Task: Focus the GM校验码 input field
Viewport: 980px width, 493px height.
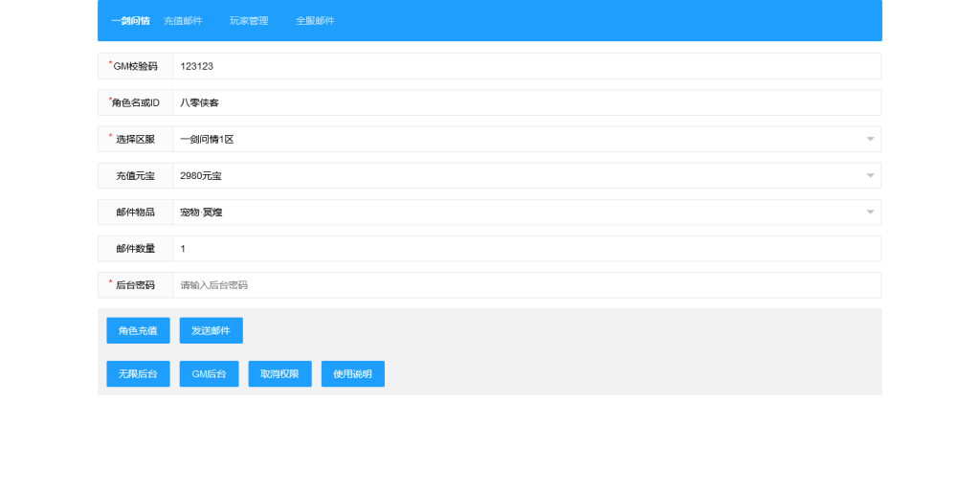Action: coord(526,66)
